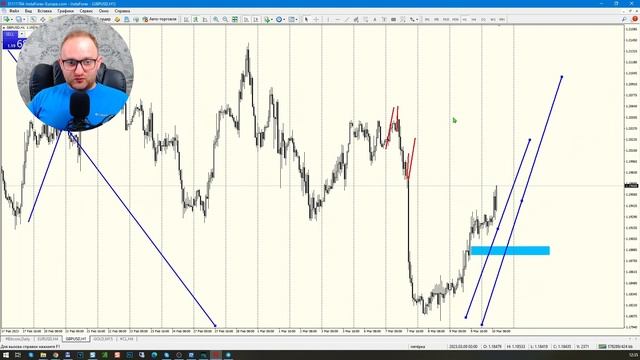640x360 pixels.
Task: Switch timeframe to MN
Action: (502, 19)
